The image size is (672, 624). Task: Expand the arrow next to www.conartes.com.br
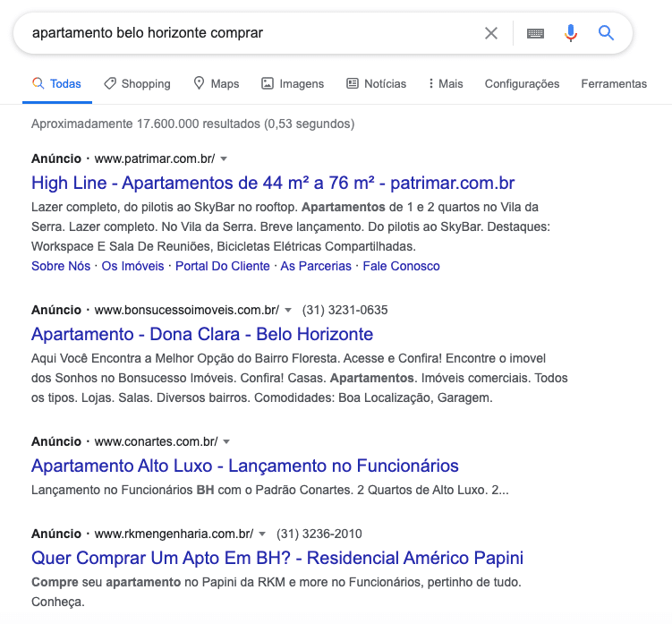(x=226, y=441)
